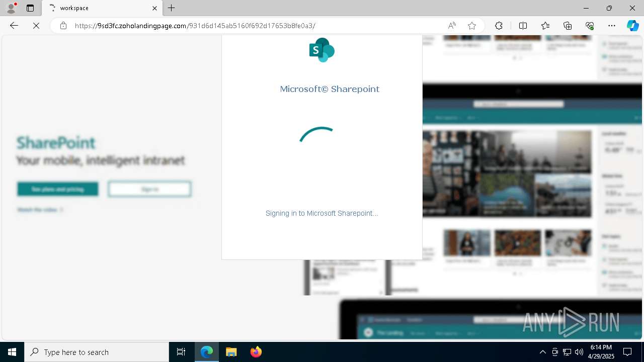This screenshot has height=362, width=644.
Task: Open Task View on the taskbar
Action: coord(181,352)
